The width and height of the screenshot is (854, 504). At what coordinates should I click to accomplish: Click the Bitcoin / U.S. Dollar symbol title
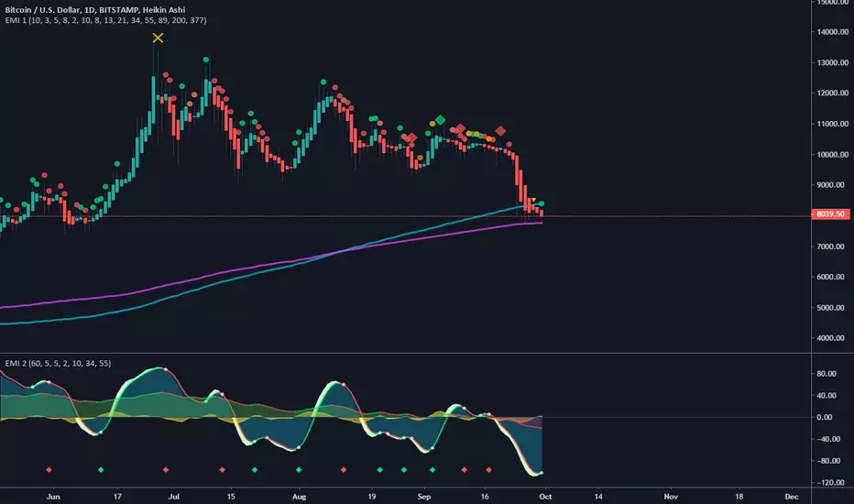click(x=54, y=8)
